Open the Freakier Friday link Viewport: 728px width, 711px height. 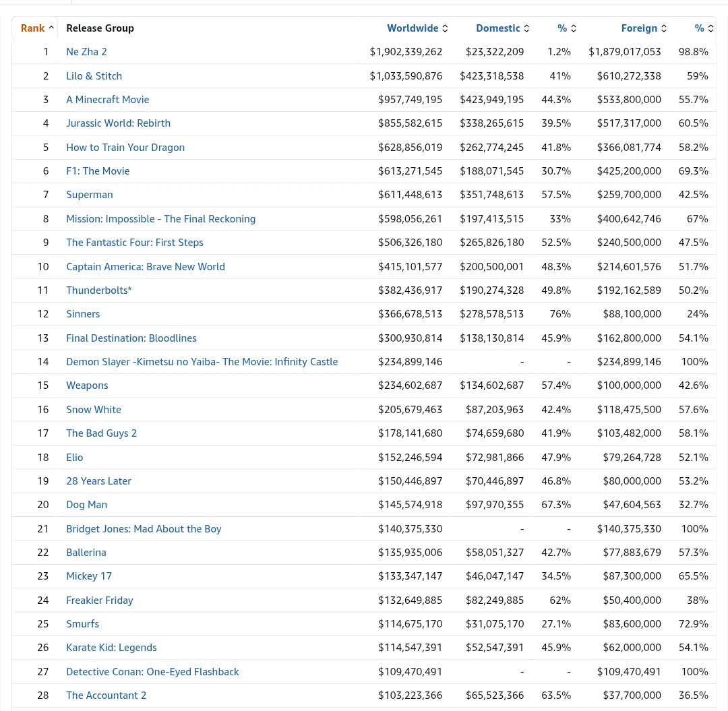tap(100, 600)
